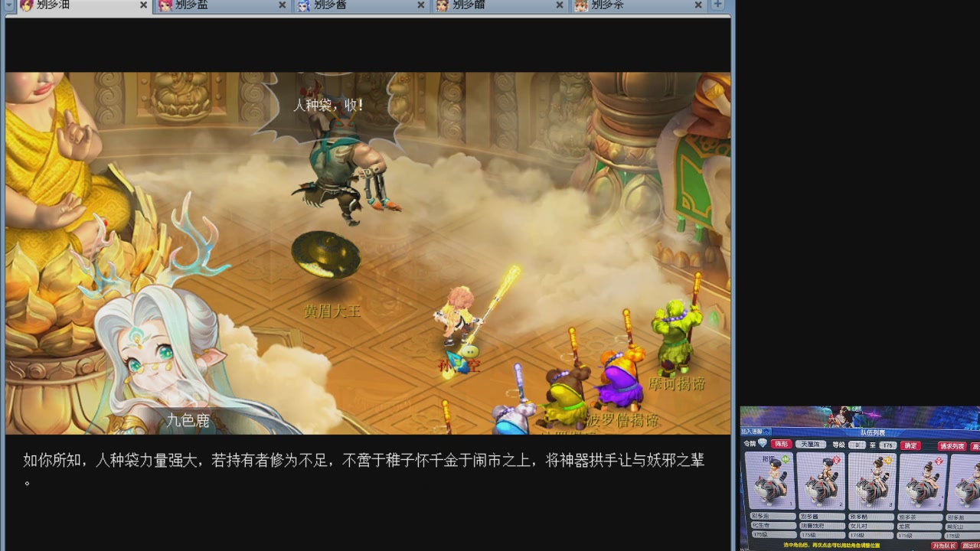Add a new game window tab

coord(717,5)
